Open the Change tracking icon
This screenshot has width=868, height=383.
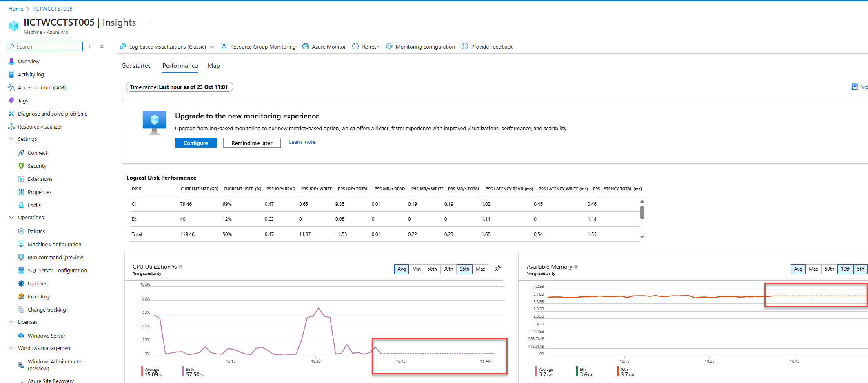pyautogui.click(x=21, y=310)
